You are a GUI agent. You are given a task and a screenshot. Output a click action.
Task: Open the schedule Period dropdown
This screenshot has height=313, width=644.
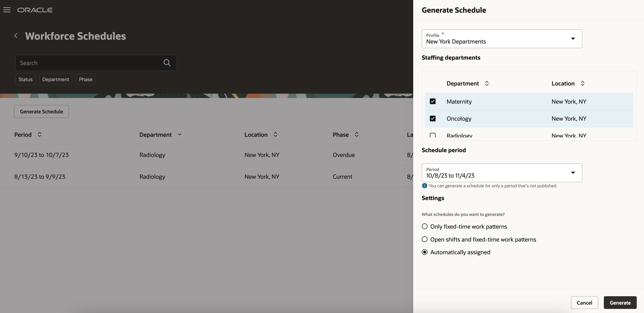point(573,173)
